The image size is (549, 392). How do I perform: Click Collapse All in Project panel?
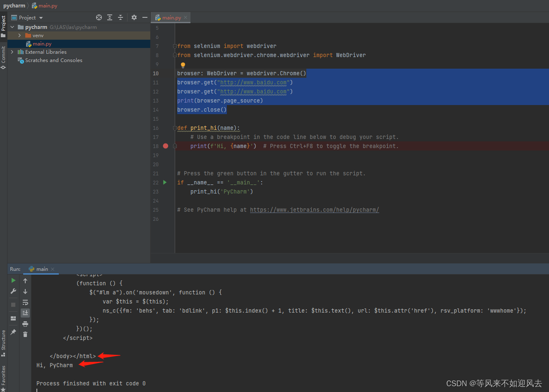point(120,17)
